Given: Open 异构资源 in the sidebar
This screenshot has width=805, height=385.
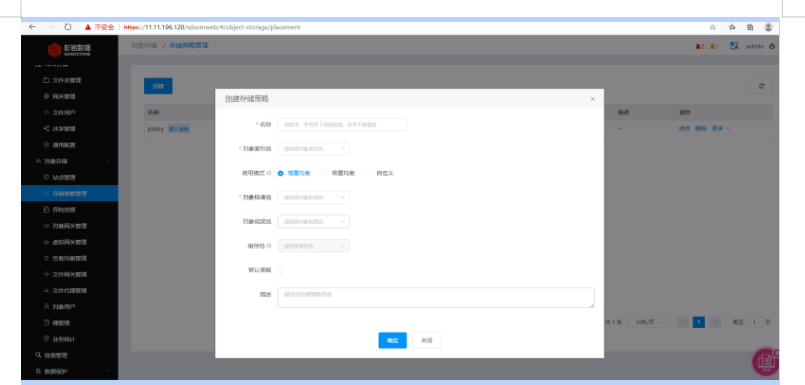Looking at the screenshot, I should click(x=60, y=209).
